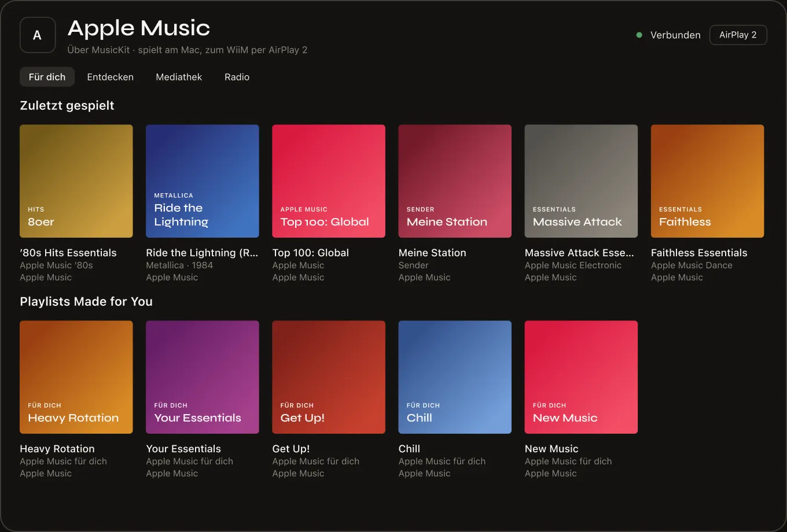787x532 pixels.
Task: Click the 'Apple Music Electronic' subtitle
Action: click(573, 265)
